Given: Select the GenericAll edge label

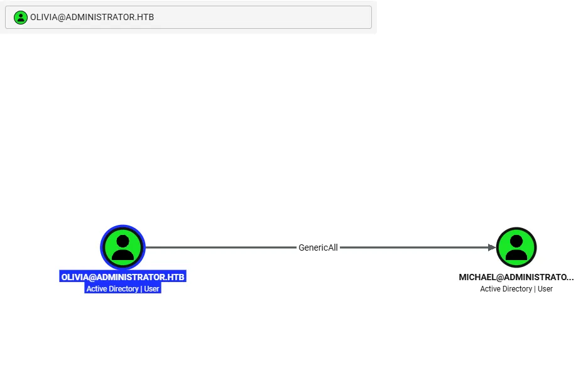Looking at the screenshot, I should click(x=318, y=248).
